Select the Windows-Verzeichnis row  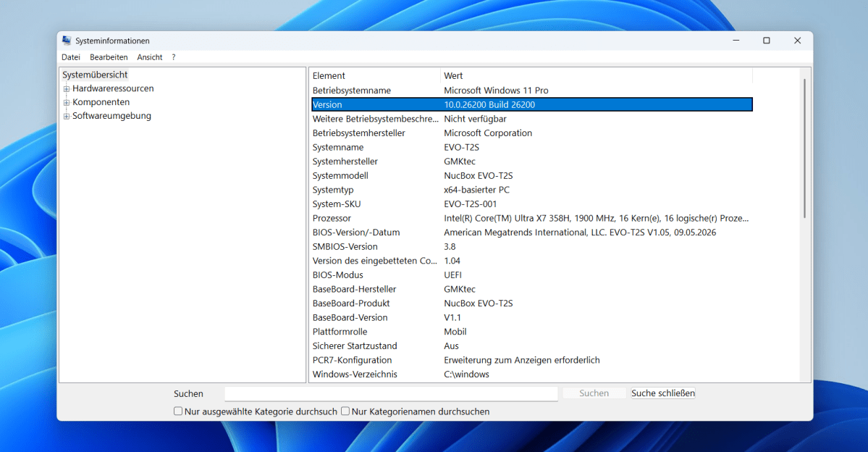click(x=531, y=374)
